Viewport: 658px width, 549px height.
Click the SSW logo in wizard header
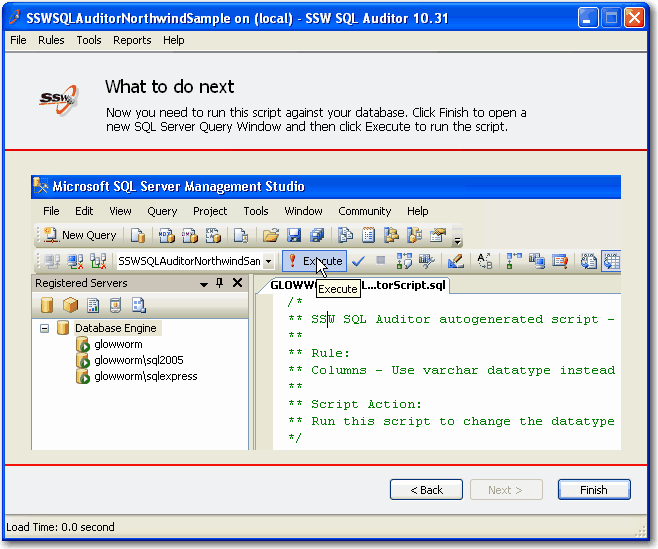[58, 99]
